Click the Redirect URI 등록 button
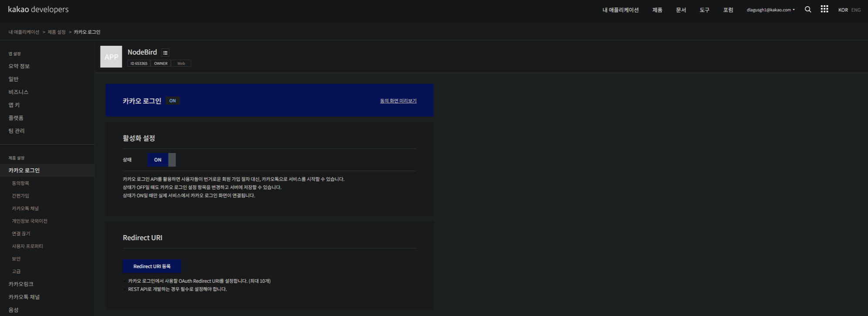The image size is (868, 316). pos(152,266)
